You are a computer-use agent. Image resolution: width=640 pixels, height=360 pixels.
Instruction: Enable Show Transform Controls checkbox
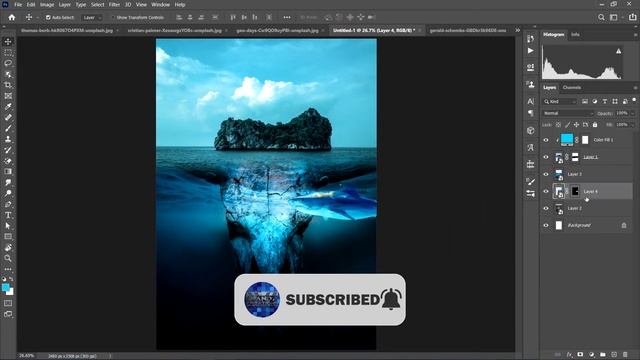click(113, 18)
